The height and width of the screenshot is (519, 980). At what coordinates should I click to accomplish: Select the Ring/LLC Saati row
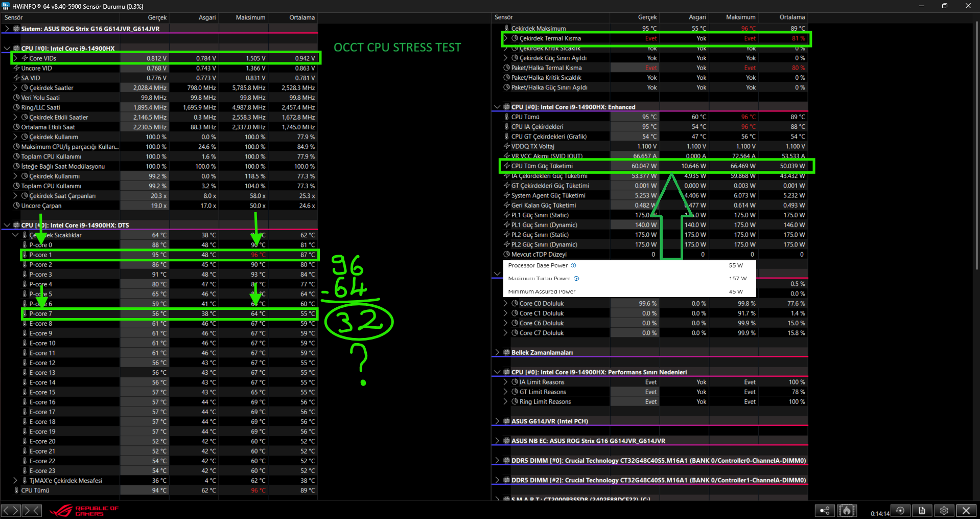159,107
